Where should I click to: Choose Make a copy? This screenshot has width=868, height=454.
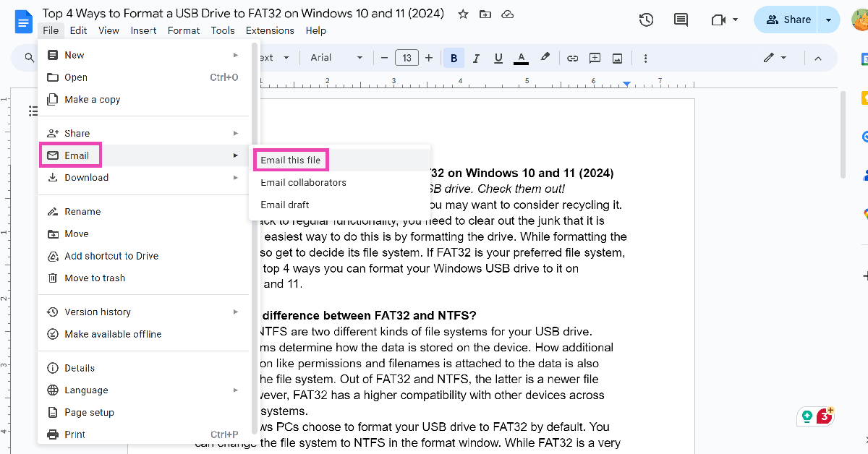(143, 100)
